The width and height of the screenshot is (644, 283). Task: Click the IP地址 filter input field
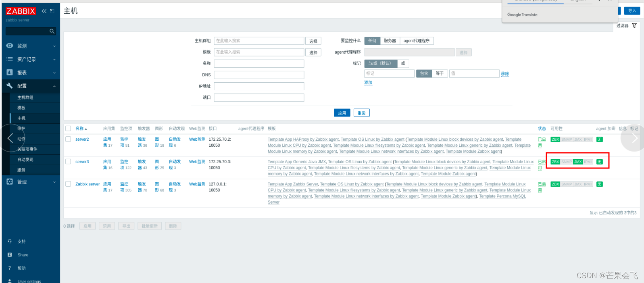pyautogui.click(x=259, y=86)
